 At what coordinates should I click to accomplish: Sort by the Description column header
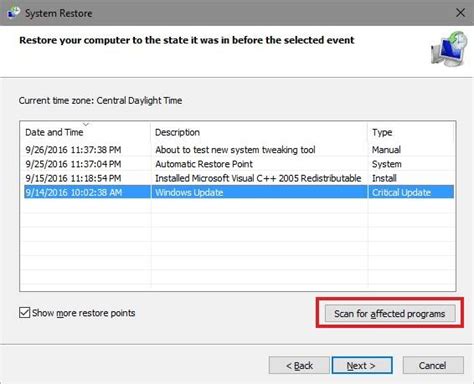(259, 132)
